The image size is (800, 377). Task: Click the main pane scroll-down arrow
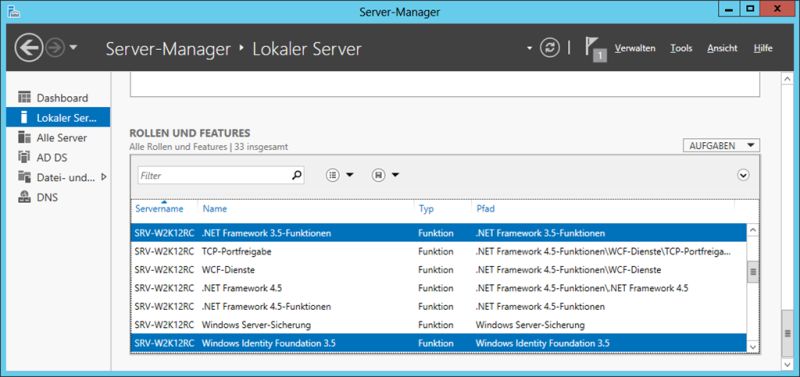coord(788,364)
